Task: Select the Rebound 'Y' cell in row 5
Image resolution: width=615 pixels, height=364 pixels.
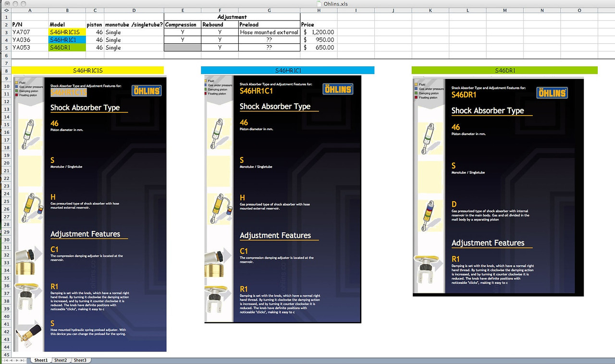Action: click(x=220, y=48)
